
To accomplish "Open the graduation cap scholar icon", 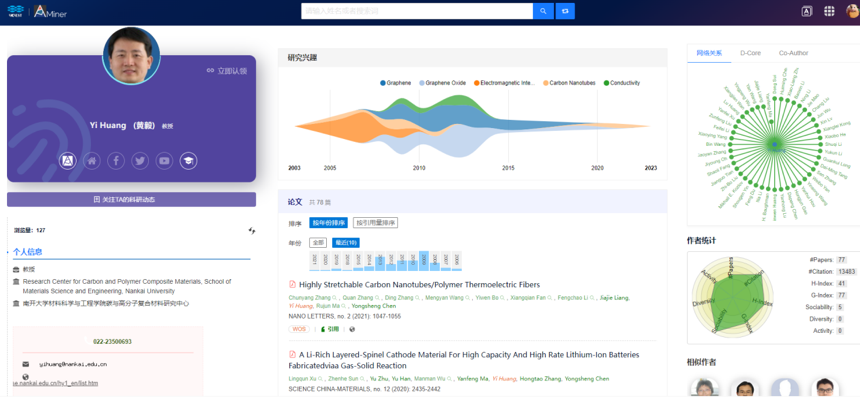I will pos(188,161).
